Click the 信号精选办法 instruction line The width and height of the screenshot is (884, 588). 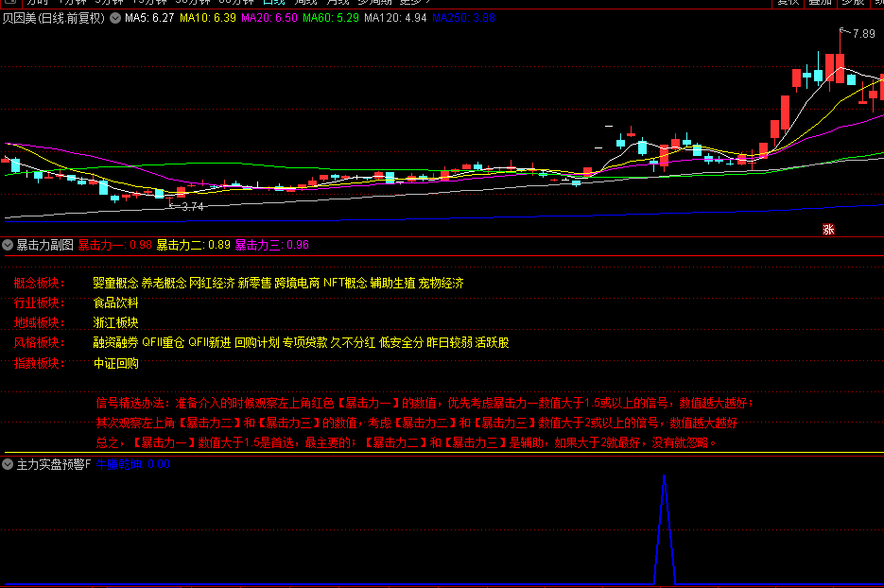[425, 403]
